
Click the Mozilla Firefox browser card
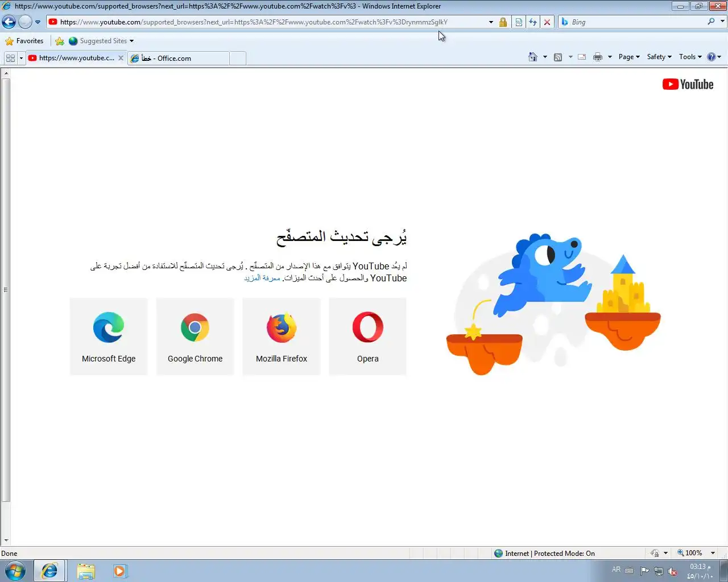click(282, 336)
